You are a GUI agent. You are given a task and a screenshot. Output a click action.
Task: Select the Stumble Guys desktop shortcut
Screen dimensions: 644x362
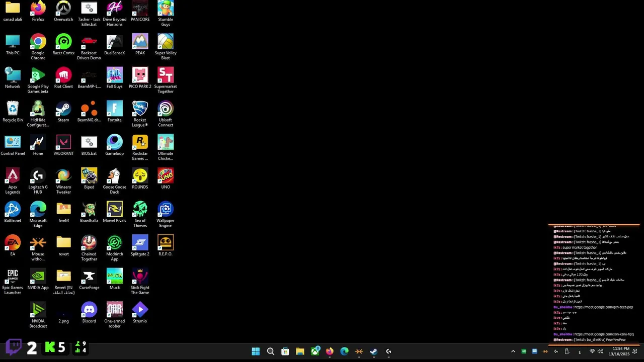click(x=165, y=14)
